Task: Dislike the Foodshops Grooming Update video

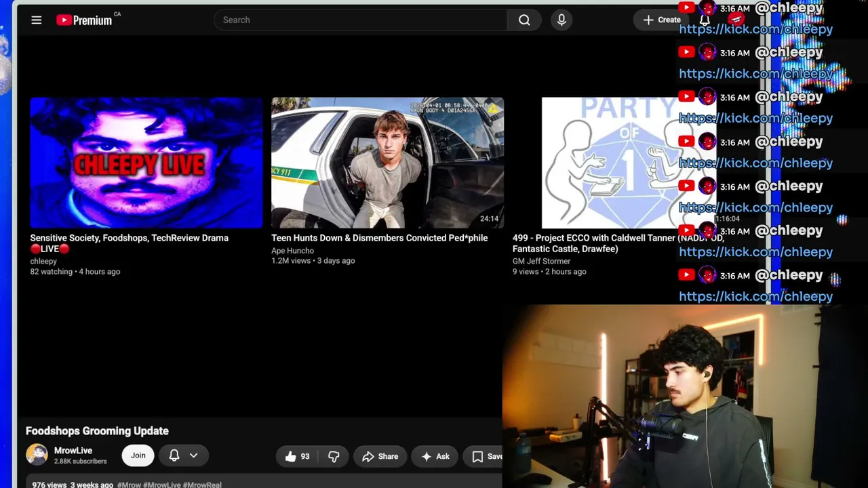Action: click(334, 457)
